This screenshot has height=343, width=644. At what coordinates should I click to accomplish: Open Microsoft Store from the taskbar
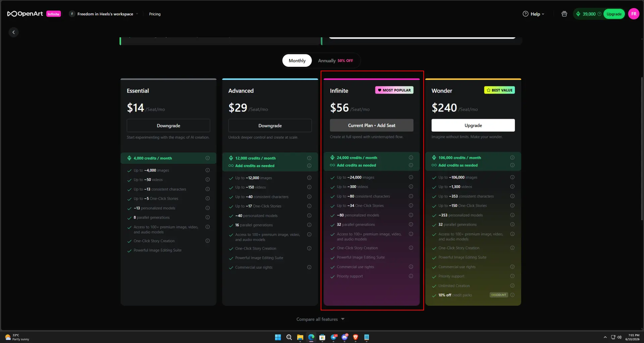[x=322, y=337]
